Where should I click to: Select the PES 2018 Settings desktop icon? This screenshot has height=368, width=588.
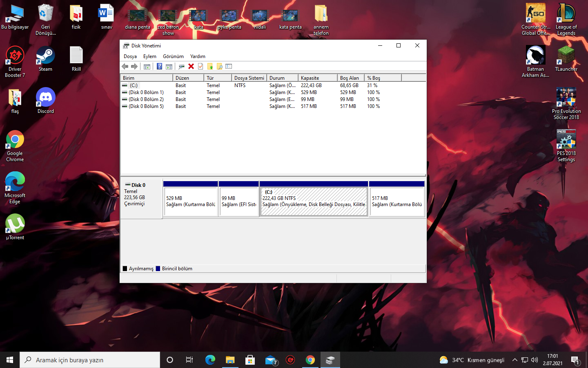coord(566,146)
